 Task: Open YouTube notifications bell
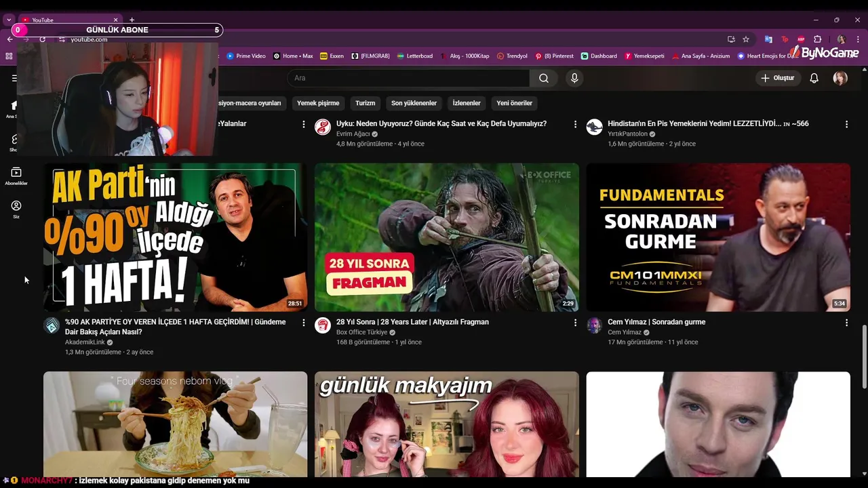tap(814, 78)
